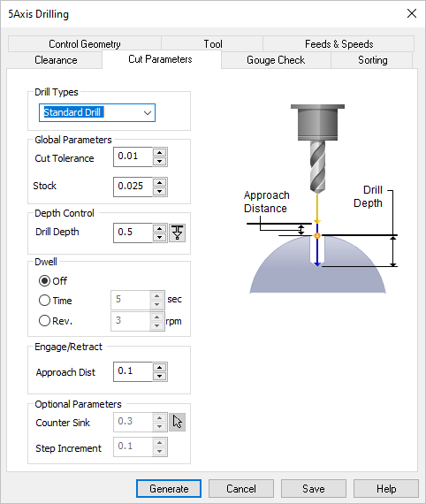Decrease Dwell Time seconds spinner
This screenshot has width=426, height=504.
156,304
